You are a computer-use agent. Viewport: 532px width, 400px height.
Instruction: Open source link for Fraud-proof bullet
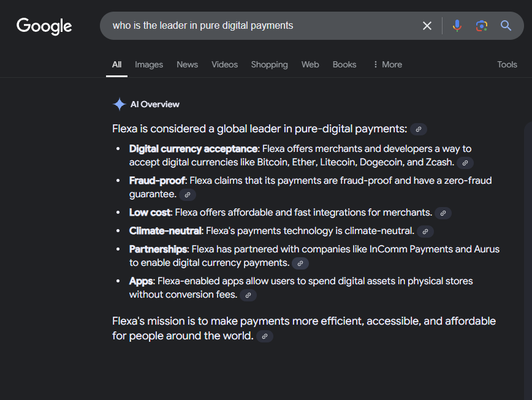click(x=188, y=195)
